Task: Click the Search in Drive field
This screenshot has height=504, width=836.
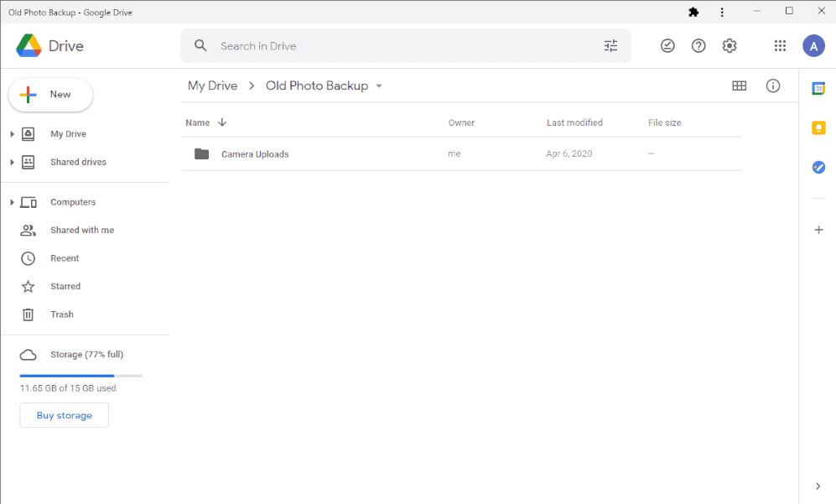Action: 406,46
